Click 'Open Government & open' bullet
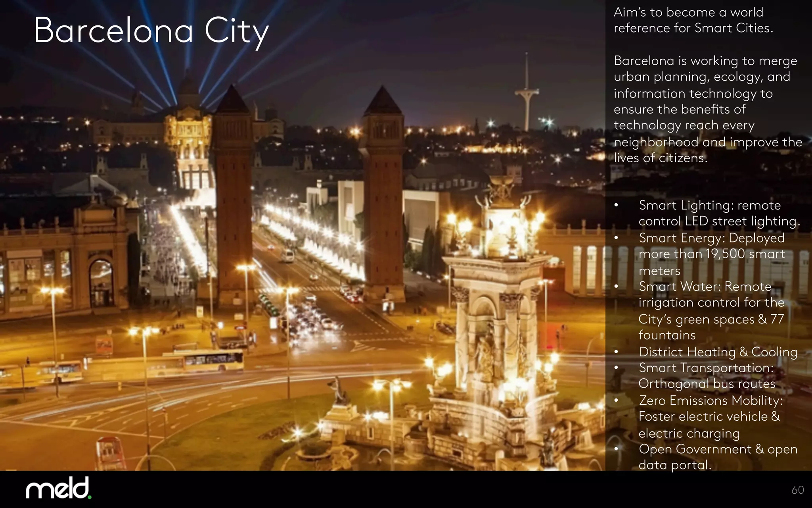This screenshot has width=812, height=508. coord(718,449)
